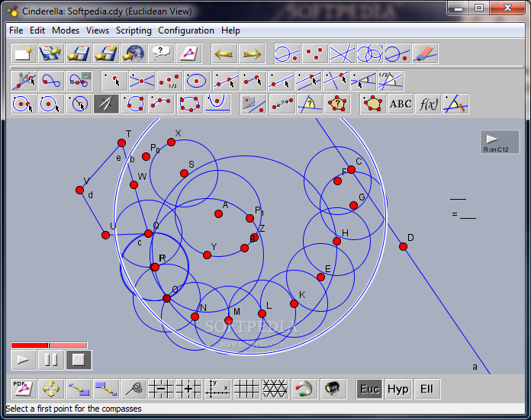Viewport: 531px width, 420px height.
Task: Toggle the square grid display
Action: click(x=246, y=389)
